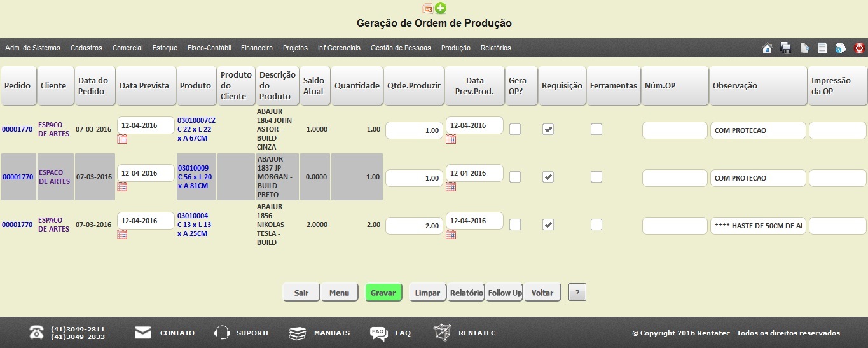Viewport: 868px width, 348px height.
Task: Uncheck Requisição for JOHN ASTOR row
Action: (548, 129)
